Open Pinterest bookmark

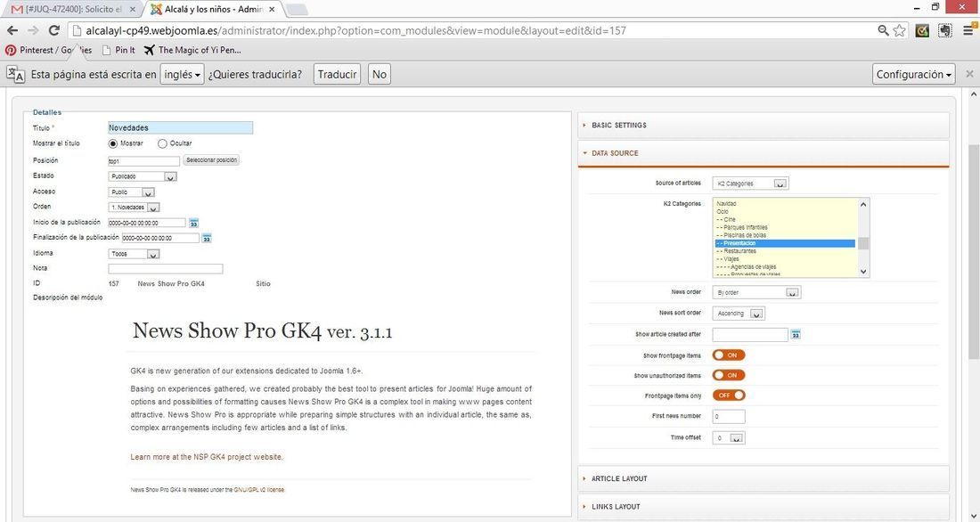click(x=48, y=50)
